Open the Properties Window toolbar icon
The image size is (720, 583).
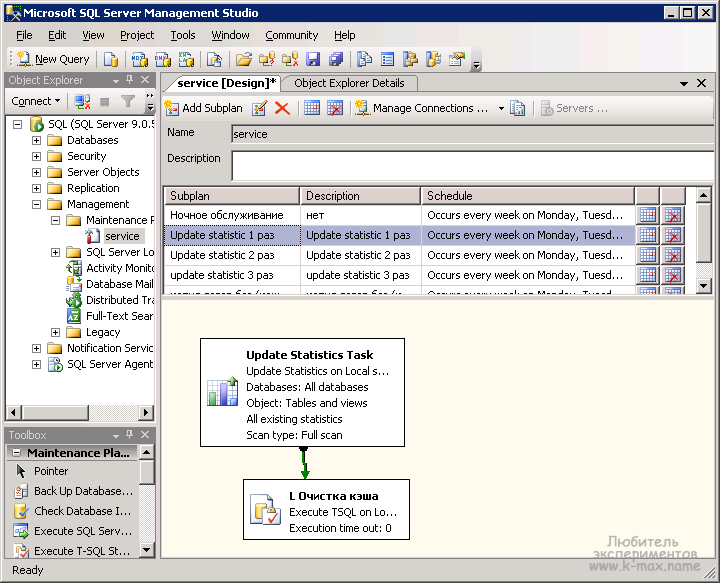tap(457, 59)
